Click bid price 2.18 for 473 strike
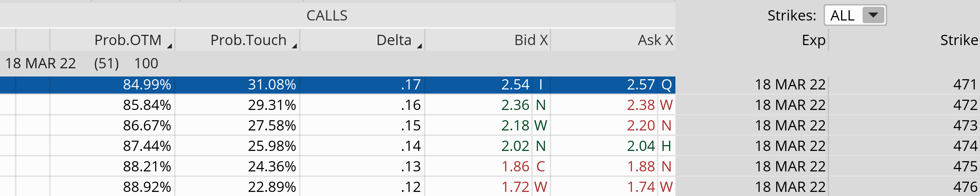 pos(515,126)
